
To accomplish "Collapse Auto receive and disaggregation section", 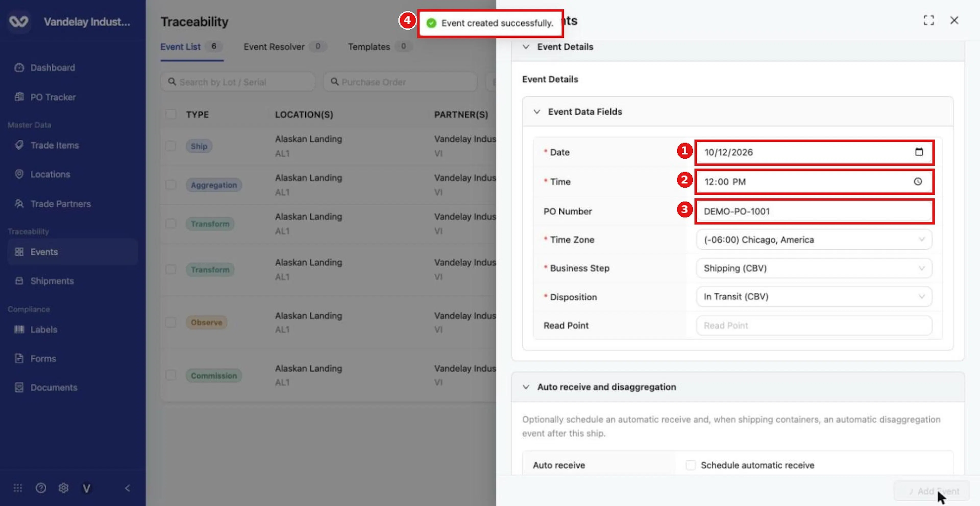I will 526,387.
